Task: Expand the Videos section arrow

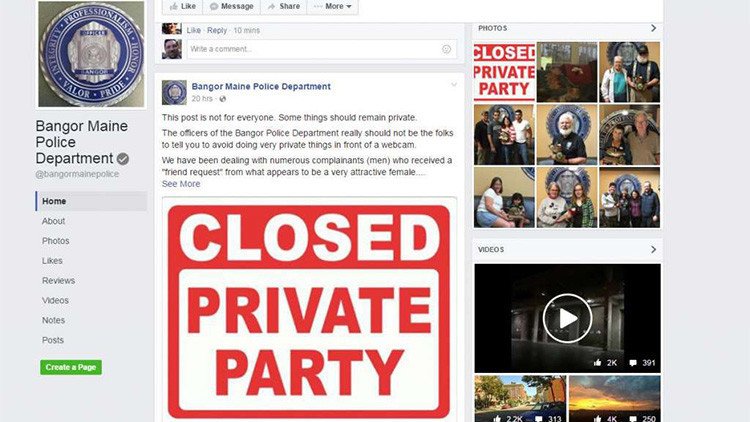Action: click(653, 250)
